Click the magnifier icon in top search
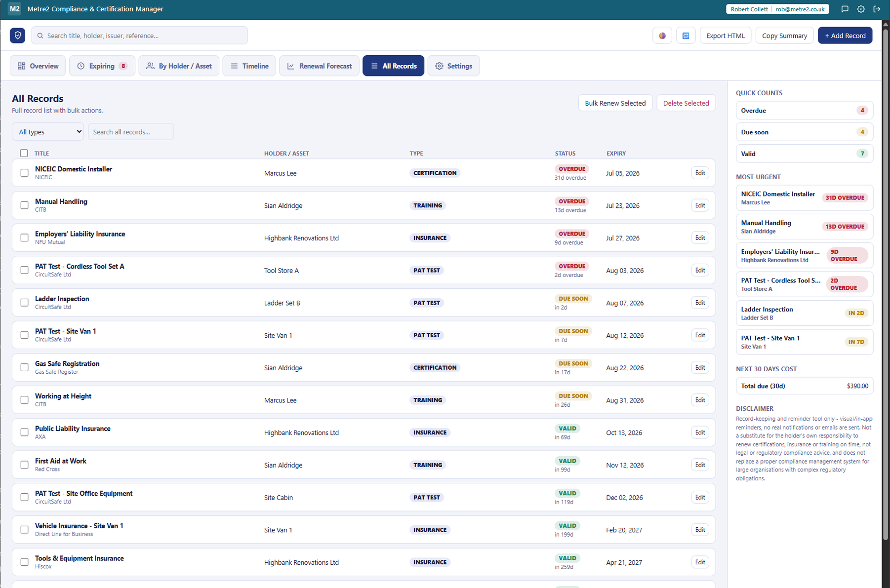 click(40, 36)
